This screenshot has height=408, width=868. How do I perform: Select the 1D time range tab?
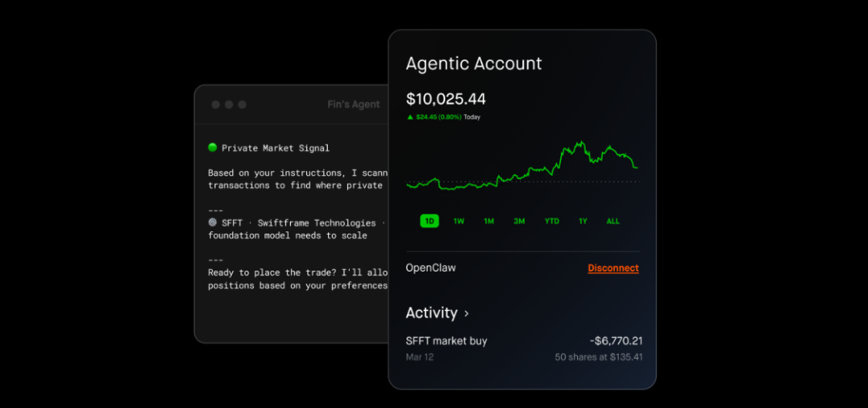click(429, 221)
